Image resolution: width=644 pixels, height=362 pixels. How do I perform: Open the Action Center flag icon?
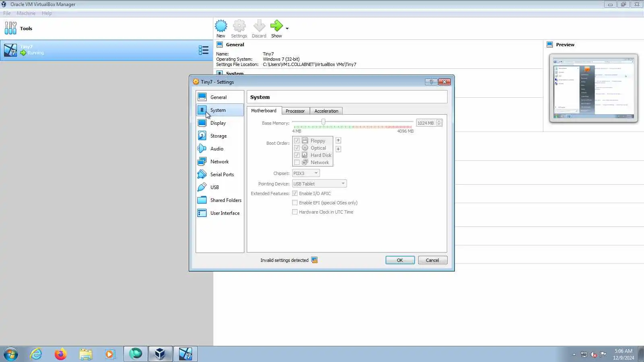point(603,354)
